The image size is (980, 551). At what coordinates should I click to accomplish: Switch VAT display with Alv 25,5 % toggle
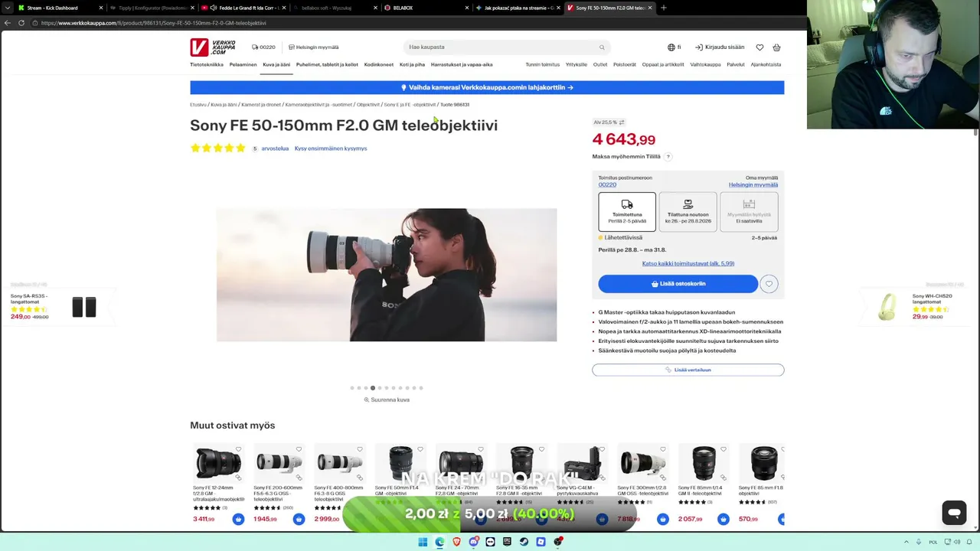pyautogui.click(x=609, y=122)
